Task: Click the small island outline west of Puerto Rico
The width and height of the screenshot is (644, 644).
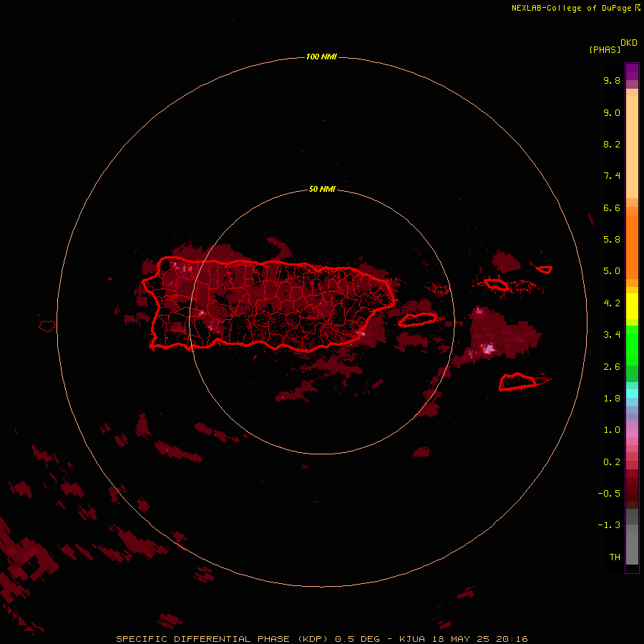Action: pyautogui.click(x=47, y=326)
